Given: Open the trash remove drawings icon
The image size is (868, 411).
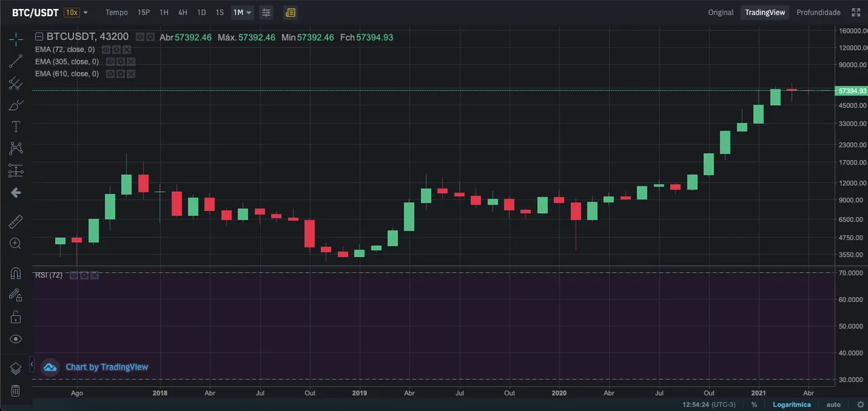Looking at the screenshot, I should coord(15,391).
